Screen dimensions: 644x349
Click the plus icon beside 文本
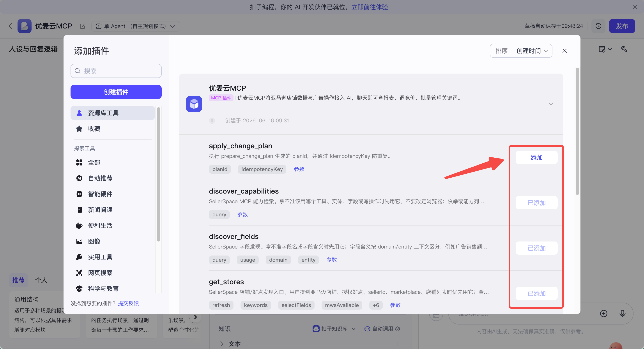click(x=398, y=344)
